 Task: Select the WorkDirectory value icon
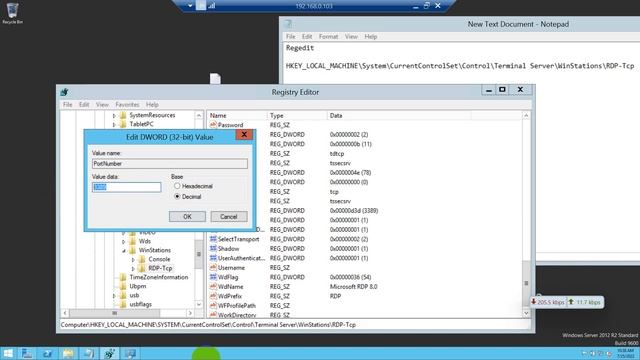point(213,315)
